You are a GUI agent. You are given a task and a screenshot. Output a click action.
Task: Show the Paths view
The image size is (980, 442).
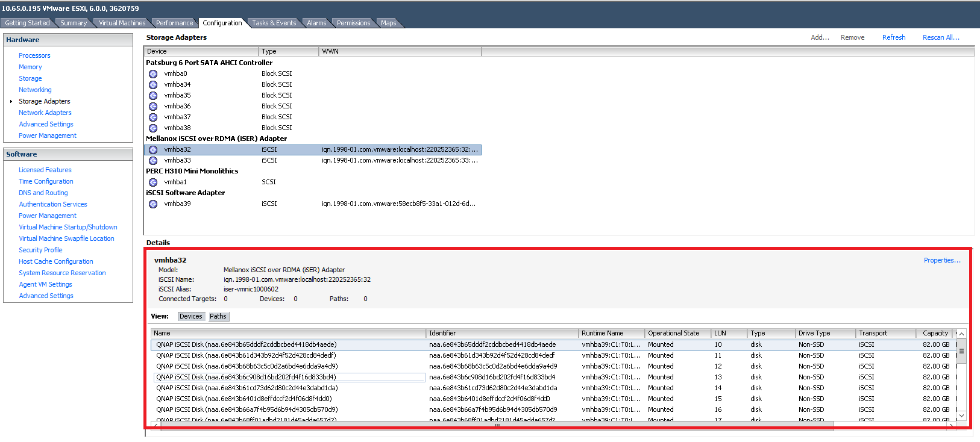click(x=218, y=316)
